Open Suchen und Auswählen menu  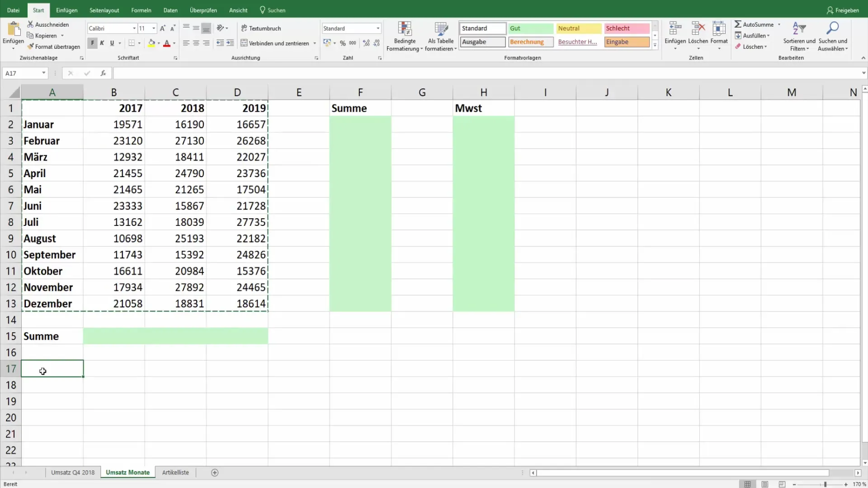coord(833,36)
